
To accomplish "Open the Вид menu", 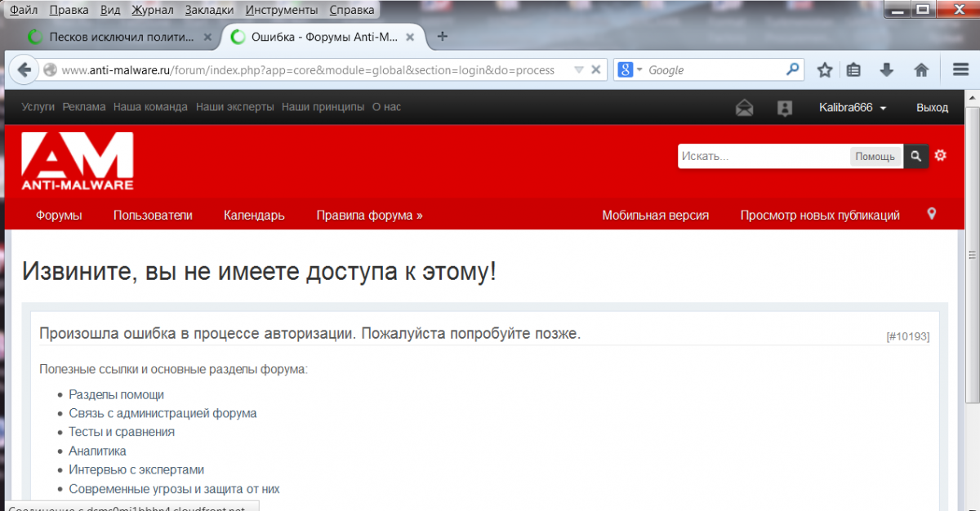I will [x=111, y=10].
